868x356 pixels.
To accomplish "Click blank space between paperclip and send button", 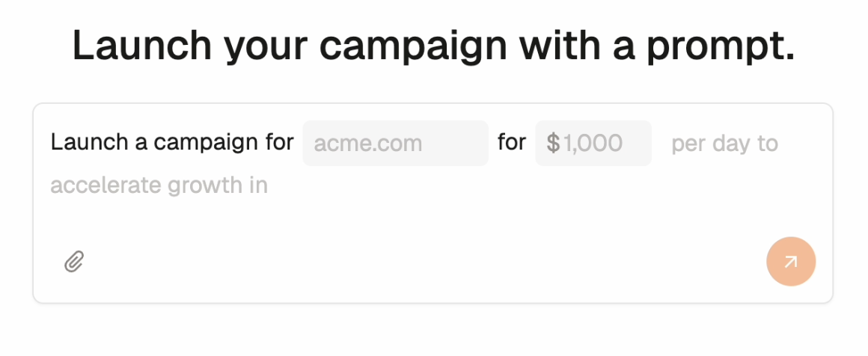I will [419, 262].
